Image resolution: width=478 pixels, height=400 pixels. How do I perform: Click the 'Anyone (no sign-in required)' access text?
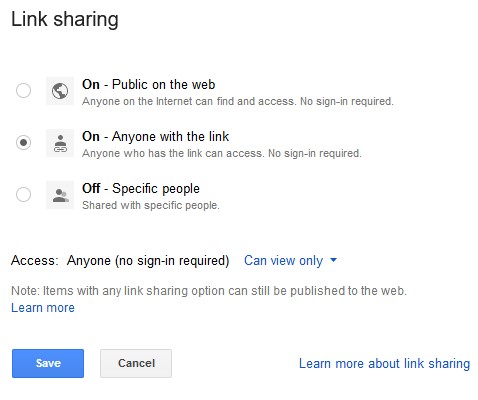148,260
